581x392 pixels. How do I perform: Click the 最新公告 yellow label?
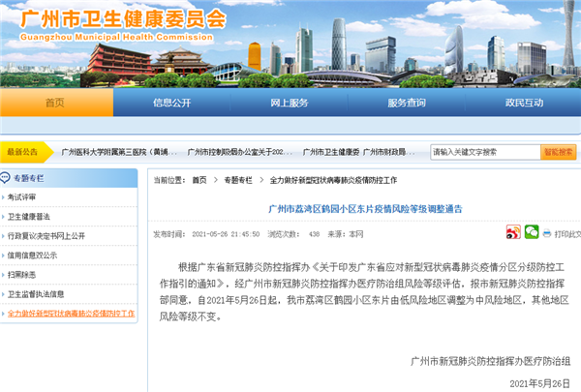[22, 152]
